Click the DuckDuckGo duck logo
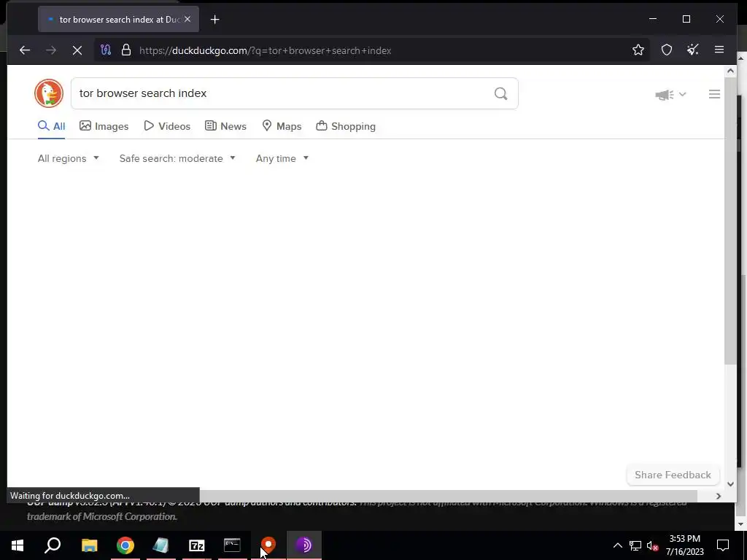 point(49,93)
